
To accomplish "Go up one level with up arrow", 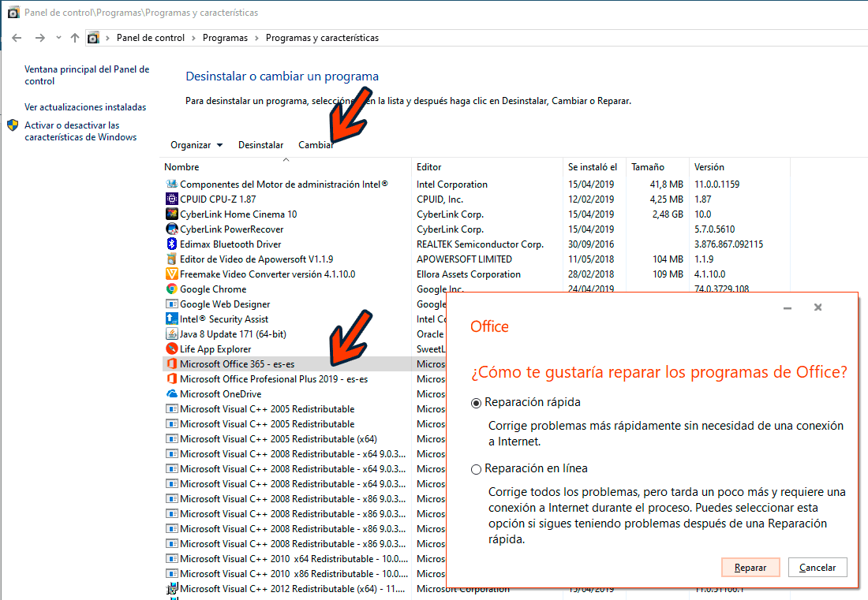I will coord(75,38).
